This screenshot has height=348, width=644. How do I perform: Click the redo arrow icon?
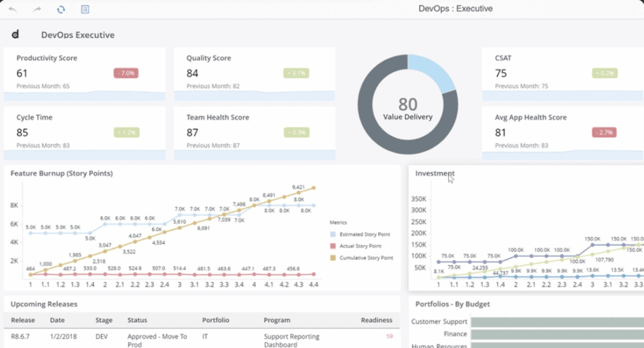(38, 9)
